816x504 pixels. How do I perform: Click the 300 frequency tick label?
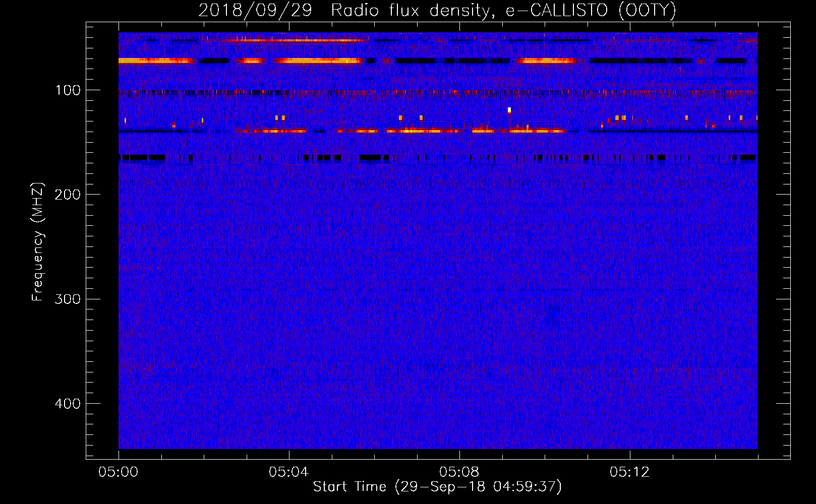(x=68, y=299)
